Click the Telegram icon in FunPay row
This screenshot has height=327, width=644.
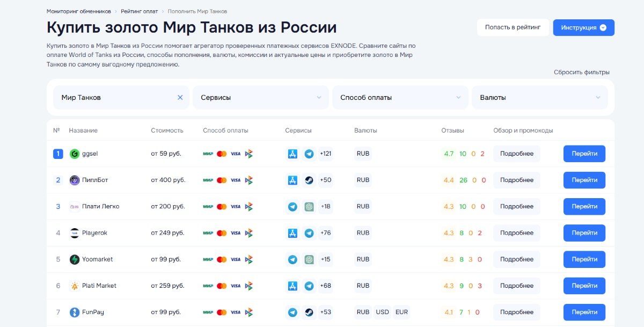[292, 312]
